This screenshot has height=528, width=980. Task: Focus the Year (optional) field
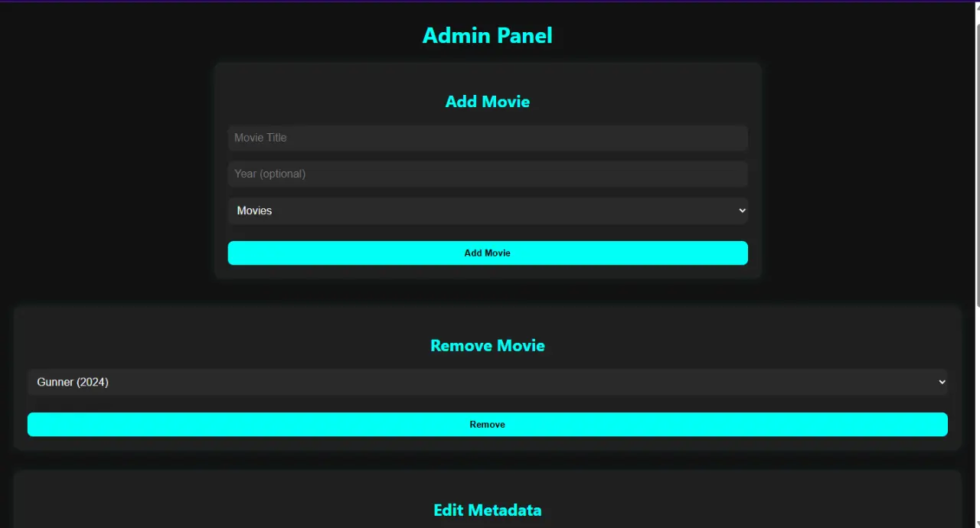(488, 174)
